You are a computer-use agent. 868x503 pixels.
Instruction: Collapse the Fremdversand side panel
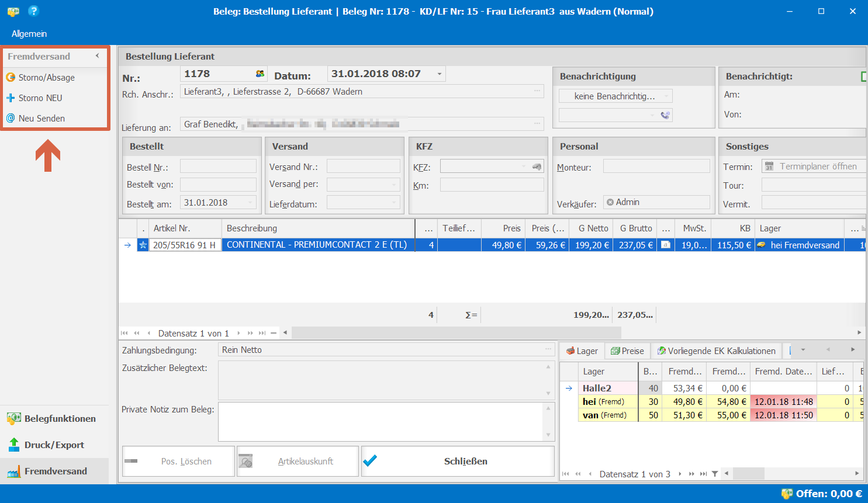(98, 56)
